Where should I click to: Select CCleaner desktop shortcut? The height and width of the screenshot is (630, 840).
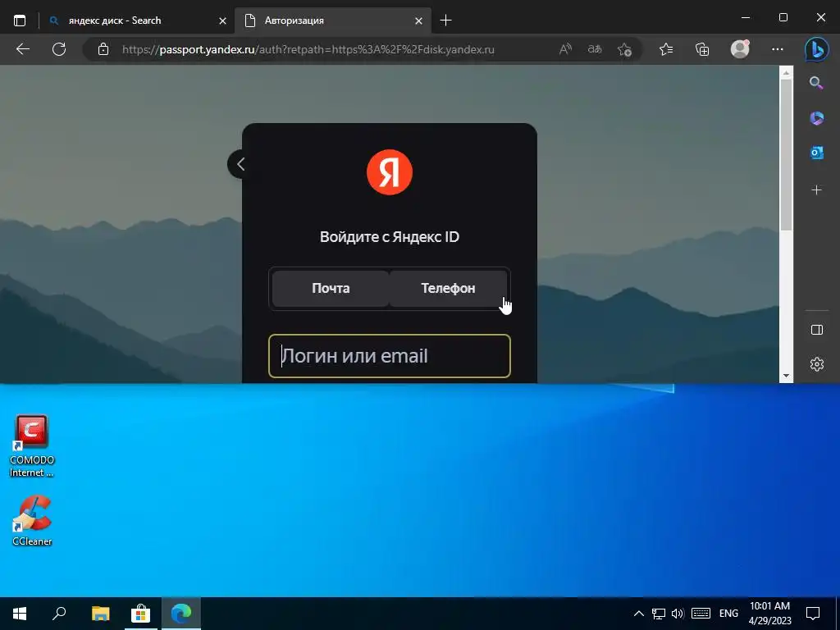point(32,521)
